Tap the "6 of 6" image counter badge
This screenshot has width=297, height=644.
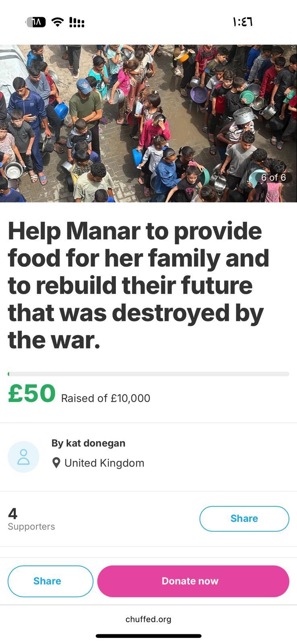tap(273, 178)
